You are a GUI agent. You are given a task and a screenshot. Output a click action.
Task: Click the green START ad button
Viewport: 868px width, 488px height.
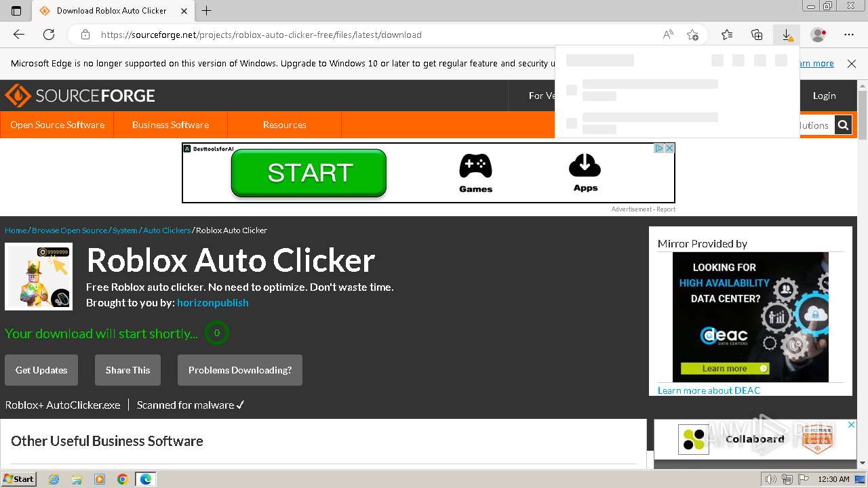(309, 173)
